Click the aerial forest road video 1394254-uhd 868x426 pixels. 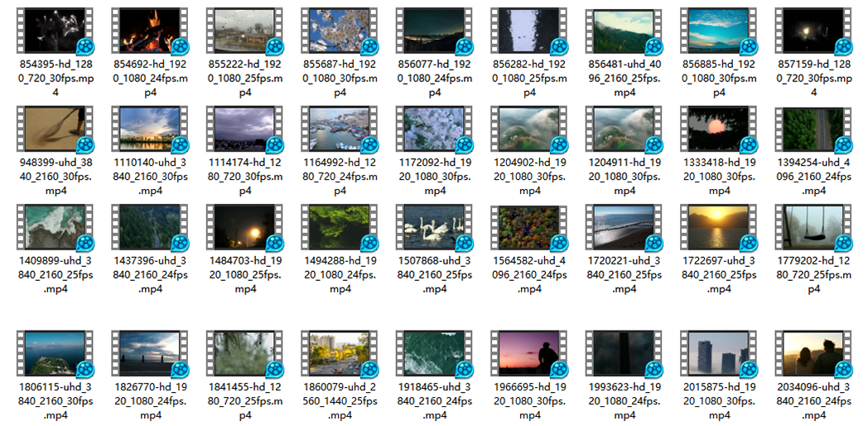click(814, 128)
